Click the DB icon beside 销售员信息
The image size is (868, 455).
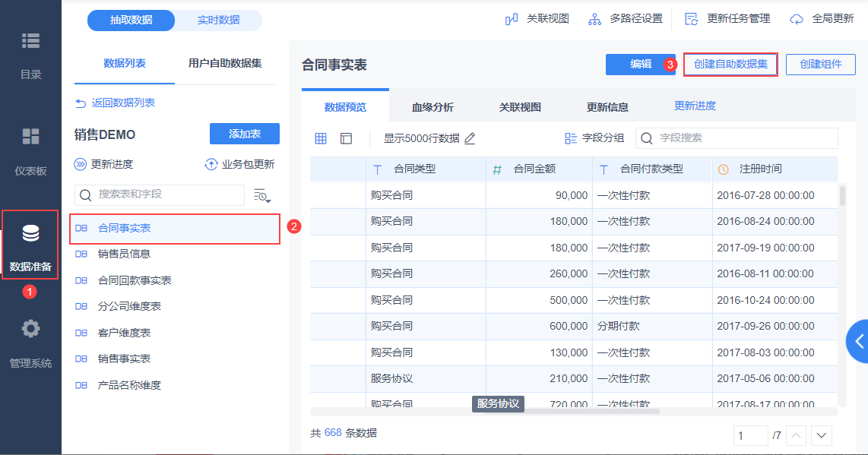tap(81, 254)
